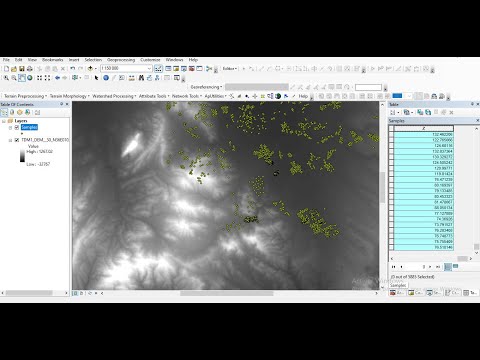This screenshot has height=360, width=480.
Task: Open the ArcToolbox window icon
Action: click(x=192, y=69)
